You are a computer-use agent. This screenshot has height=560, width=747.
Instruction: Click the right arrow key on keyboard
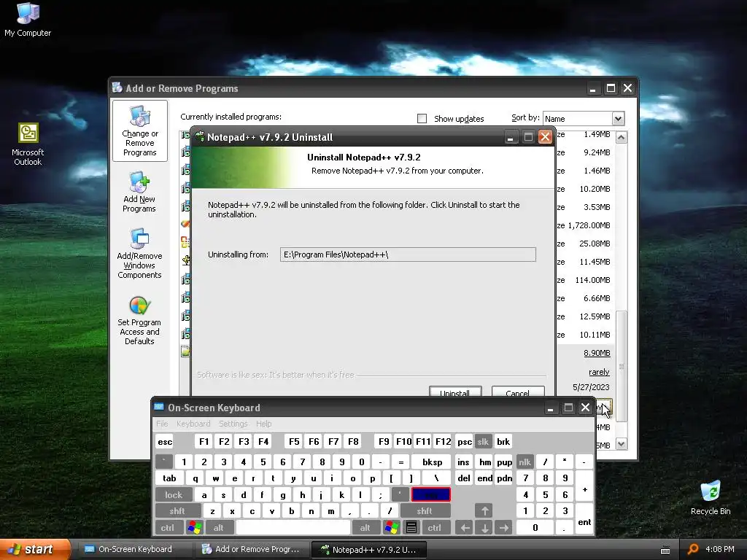(504, 528)
